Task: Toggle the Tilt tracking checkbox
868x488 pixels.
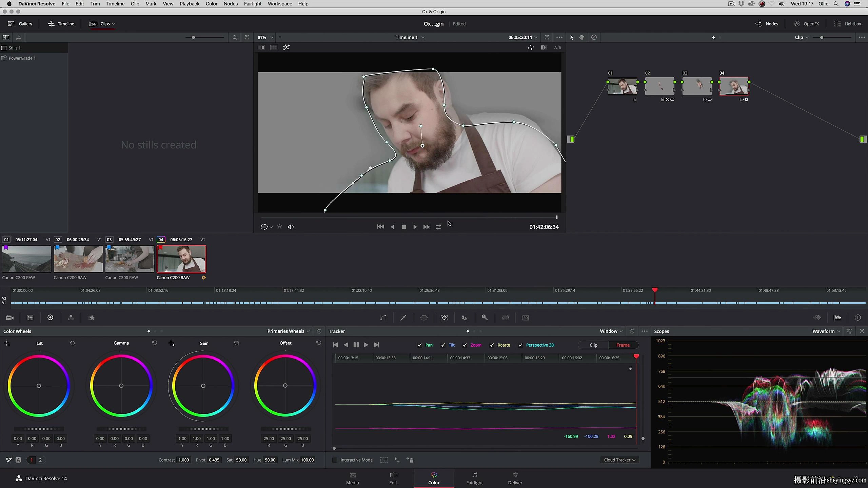Action: tap(443, 345)
